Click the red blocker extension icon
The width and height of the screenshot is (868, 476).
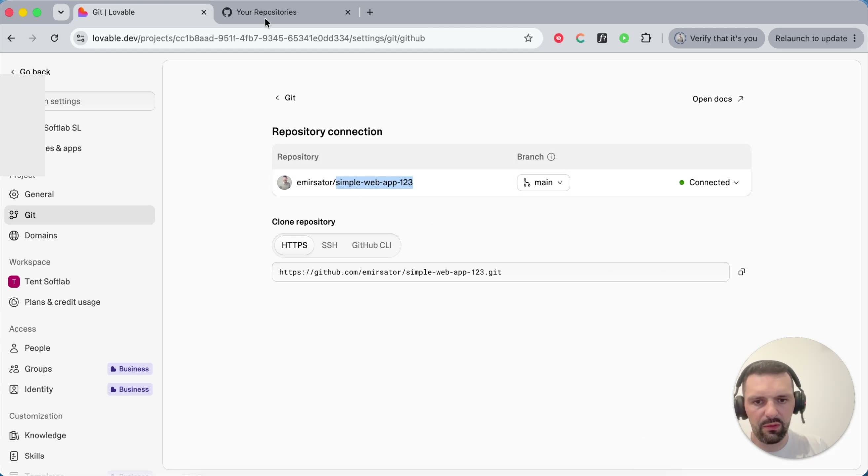click(559, 38)
